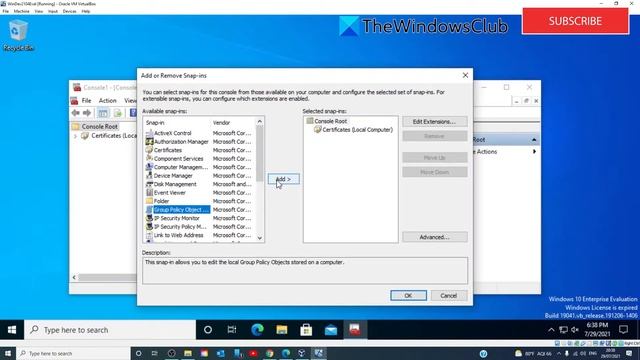Collapse the Root actions section arrow

click(534, 140)
